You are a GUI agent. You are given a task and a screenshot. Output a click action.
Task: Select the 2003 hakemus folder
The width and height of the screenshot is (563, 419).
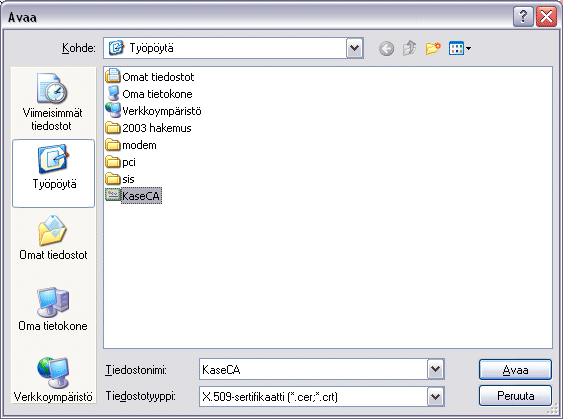click(x=148, y=128)
